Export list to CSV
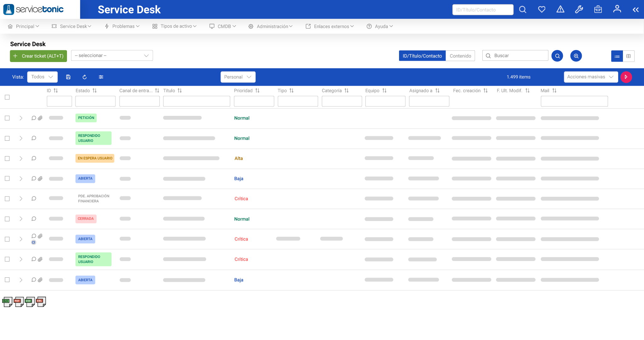 [30, 302]
